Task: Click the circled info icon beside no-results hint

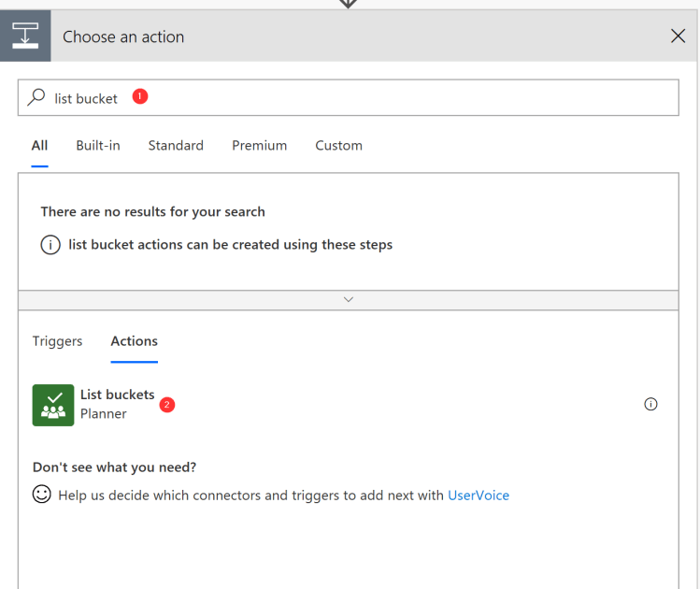Action: pyautogui.click(x=50, y=245)
